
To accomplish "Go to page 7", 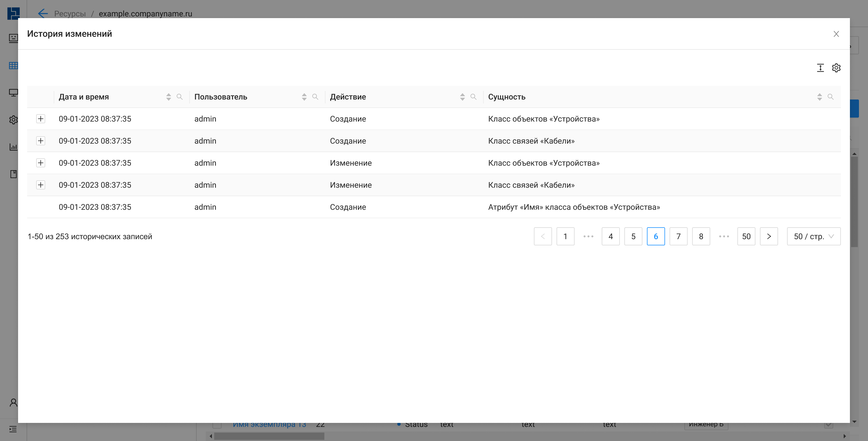I will [x=678, y=236].
